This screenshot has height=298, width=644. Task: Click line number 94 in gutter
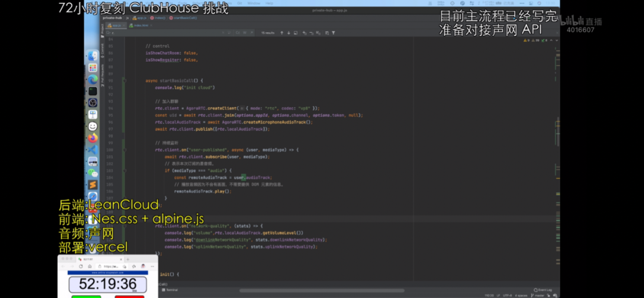110,108
